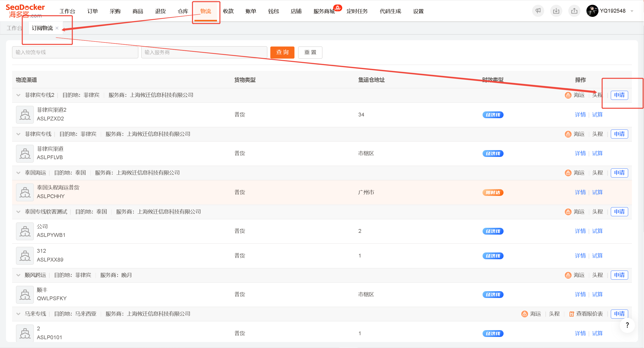Open 试算 for ASLPXX89

click(597, 256)
